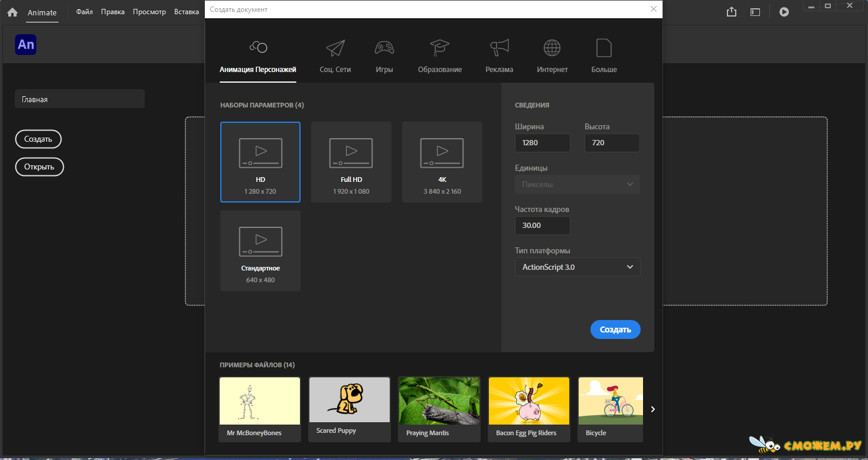Click the share/export icon in top right
The image size is (868, 460).
pyautogui.click(x=732, y=12)
